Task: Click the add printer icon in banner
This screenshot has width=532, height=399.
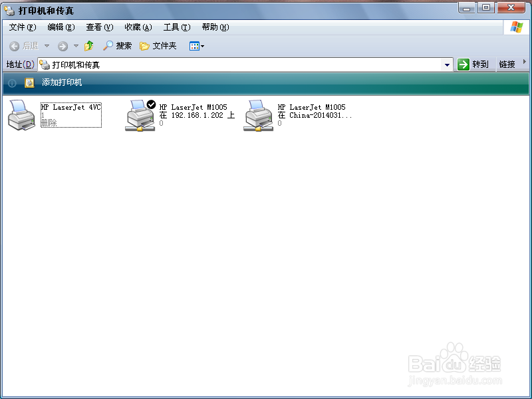Action: [29, 82]
